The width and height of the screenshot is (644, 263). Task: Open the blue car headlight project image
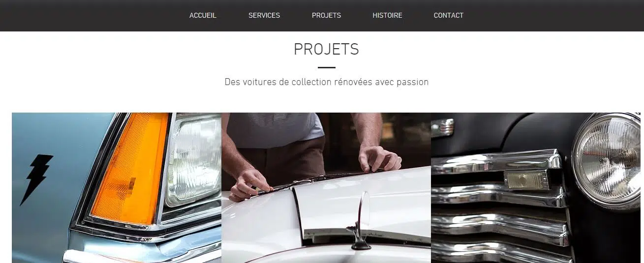pos(117,188)
